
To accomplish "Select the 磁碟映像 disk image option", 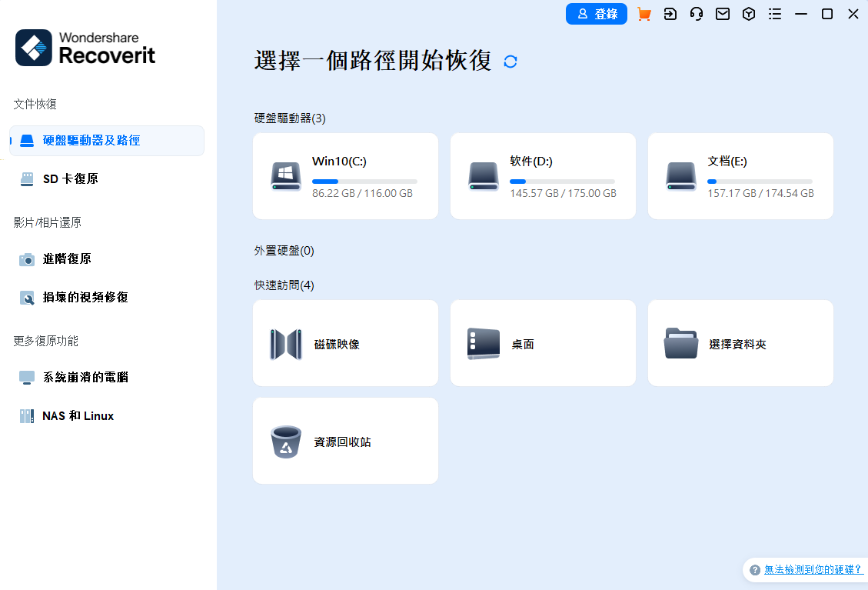I will (x=345, y=343).
